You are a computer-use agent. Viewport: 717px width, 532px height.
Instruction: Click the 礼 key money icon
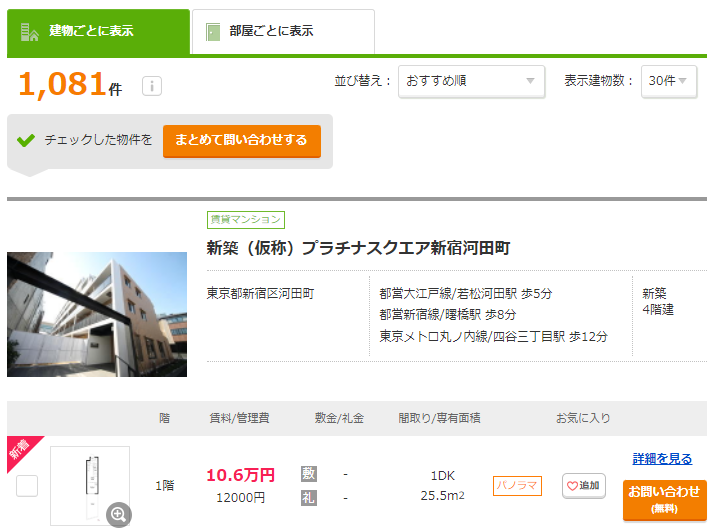(x=309, y=498)
